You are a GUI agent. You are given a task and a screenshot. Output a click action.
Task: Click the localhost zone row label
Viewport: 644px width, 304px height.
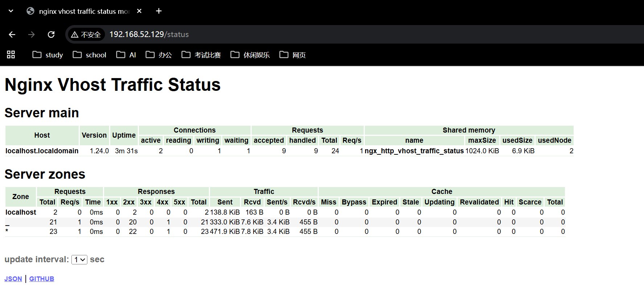click(x=21, y=212)
